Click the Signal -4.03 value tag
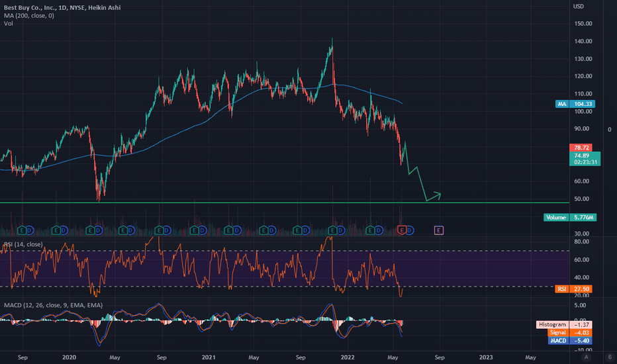The image size is (617, 364). pos(570,332)
